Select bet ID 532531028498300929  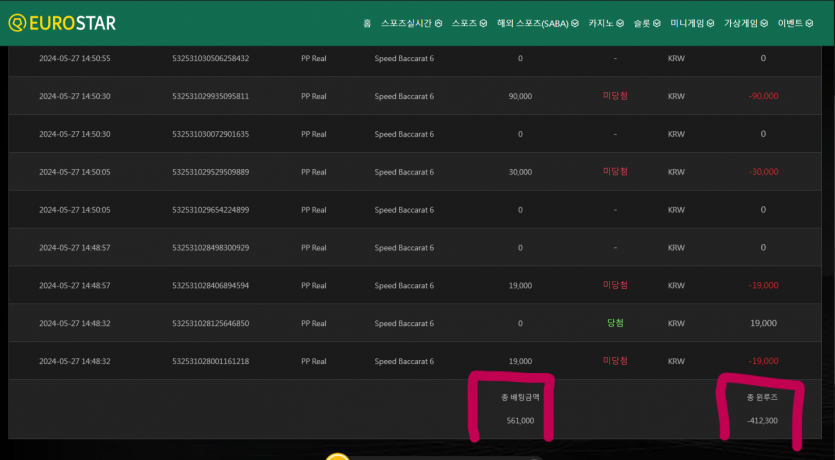210,248
